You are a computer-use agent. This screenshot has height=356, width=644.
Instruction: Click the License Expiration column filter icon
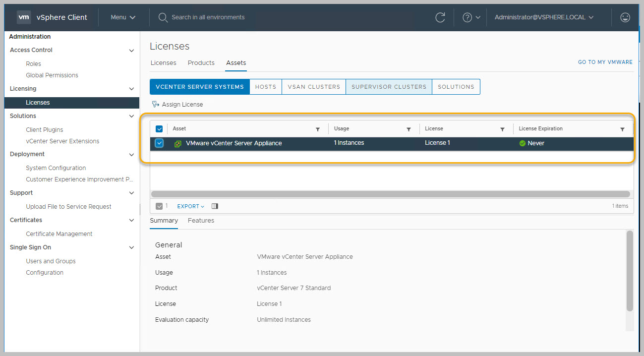(622, 129)
